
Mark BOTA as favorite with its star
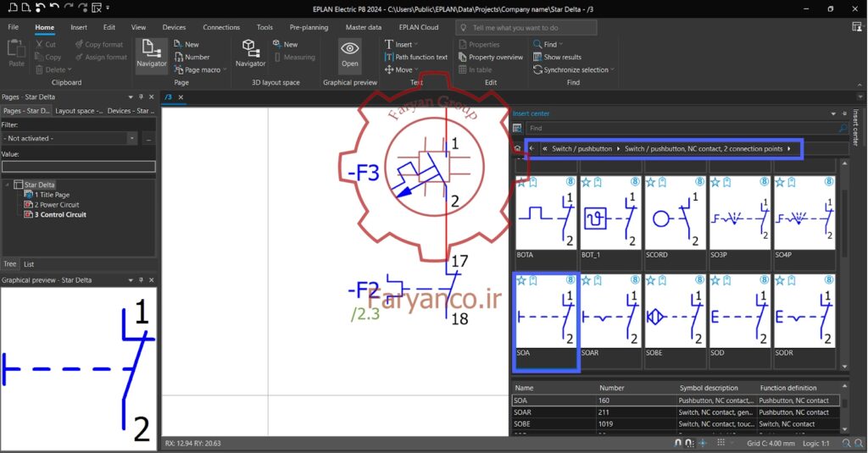pyautogui.click(x=521, y=183)
